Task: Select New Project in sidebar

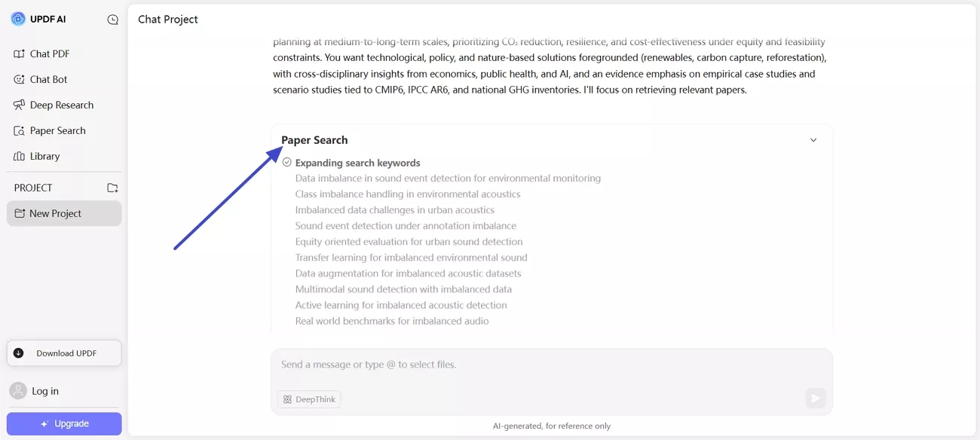Action: click(64, 213)
